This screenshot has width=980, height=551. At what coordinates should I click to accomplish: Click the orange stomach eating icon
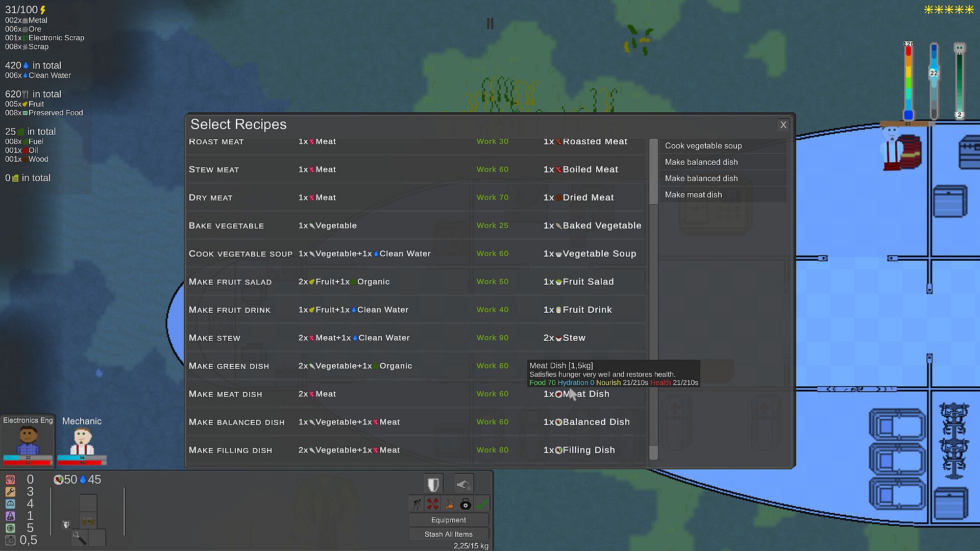[449, 504]
